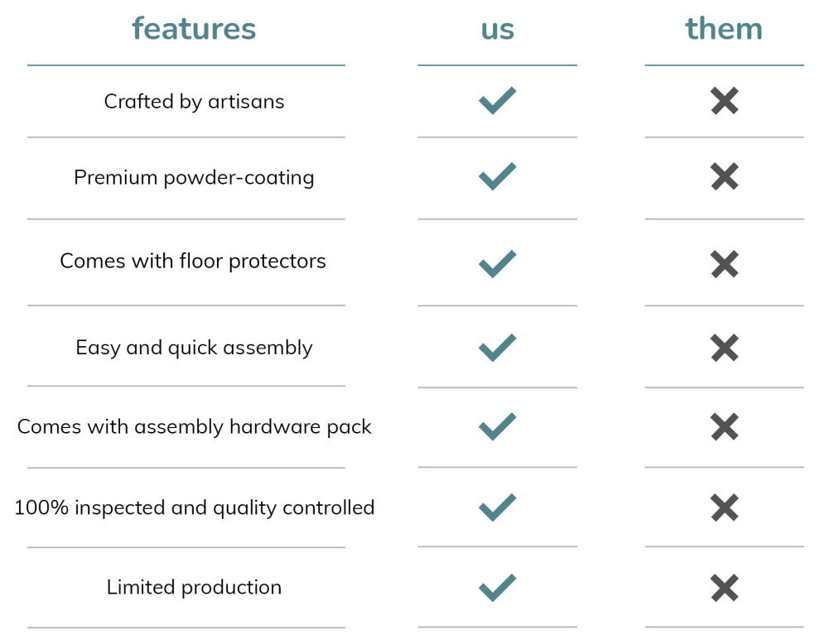Click the checkmark for Crafted by artisans
Image resolution: width=820 pixels, height=644 pixels.
(497, 101)
